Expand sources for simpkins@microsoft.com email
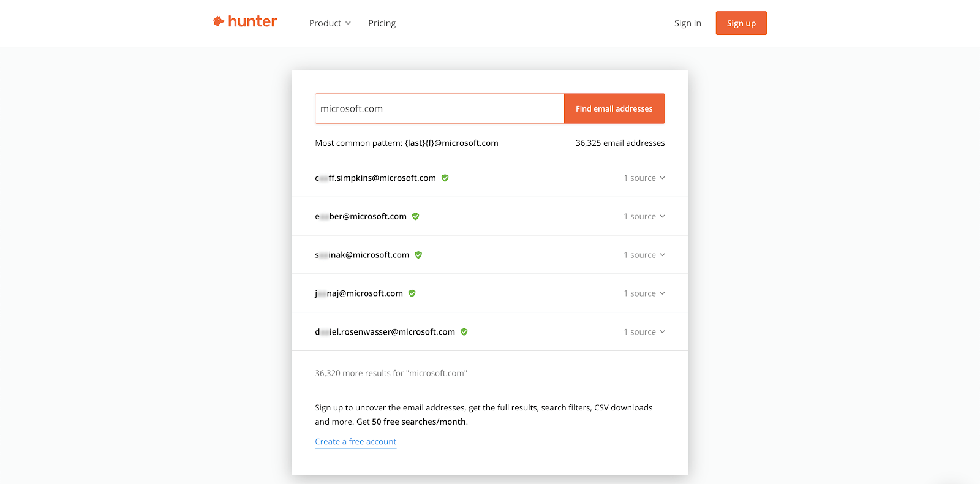The height and width of the screenshot is (484, 980). [644, 178]
